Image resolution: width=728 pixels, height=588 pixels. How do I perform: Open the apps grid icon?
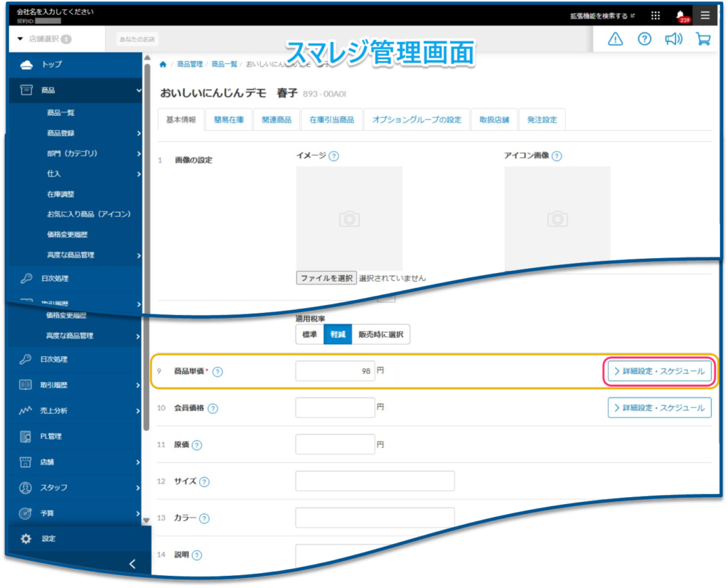click(x=655, y=16)
